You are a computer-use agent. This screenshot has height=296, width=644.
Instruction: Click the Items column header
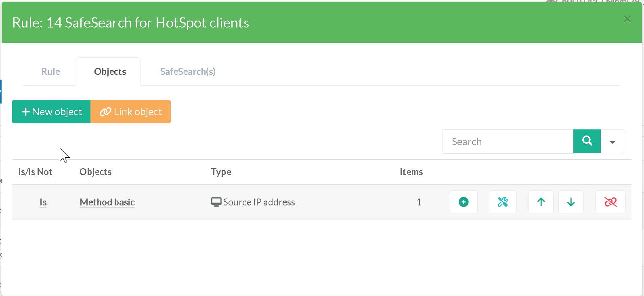[411, 172]
